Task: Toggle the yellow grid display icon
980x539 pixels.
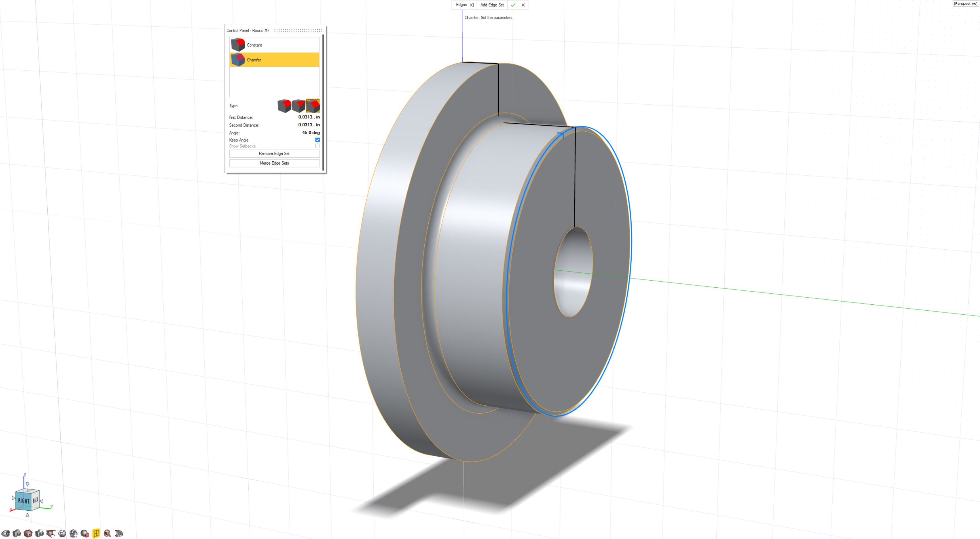Action: [96, 533]
